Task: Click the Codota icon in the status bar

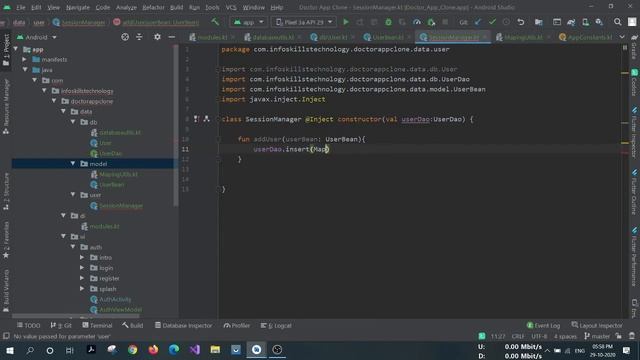Action: [x=482, y=336]
